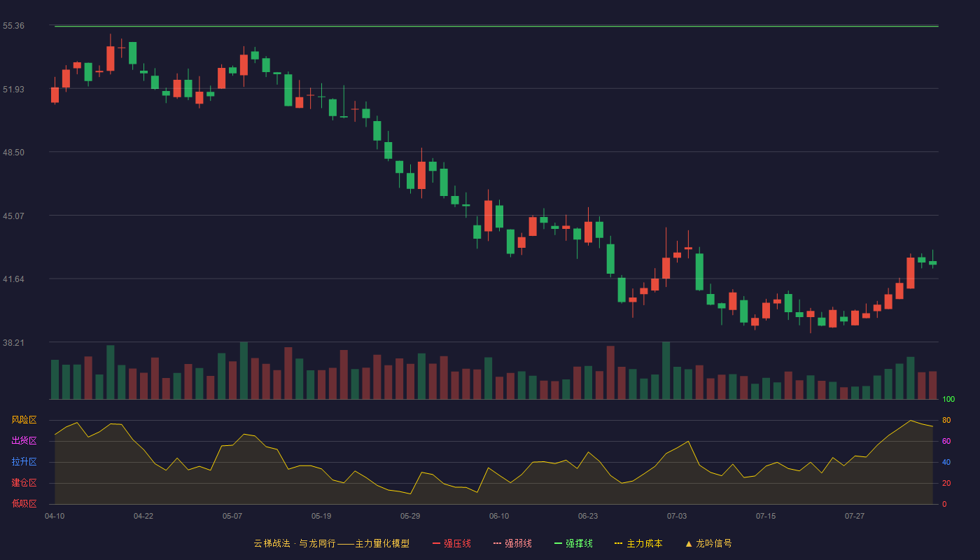Click the 05-29 date label
Screen dimensions: 980x560
410,516
